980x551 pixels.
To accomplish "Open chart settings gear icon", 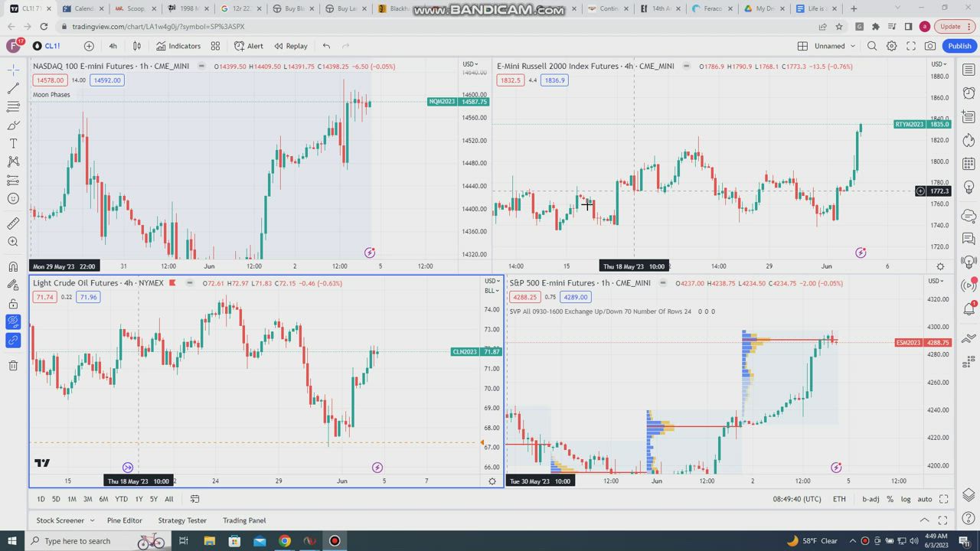I will click(x=891, y=46).
